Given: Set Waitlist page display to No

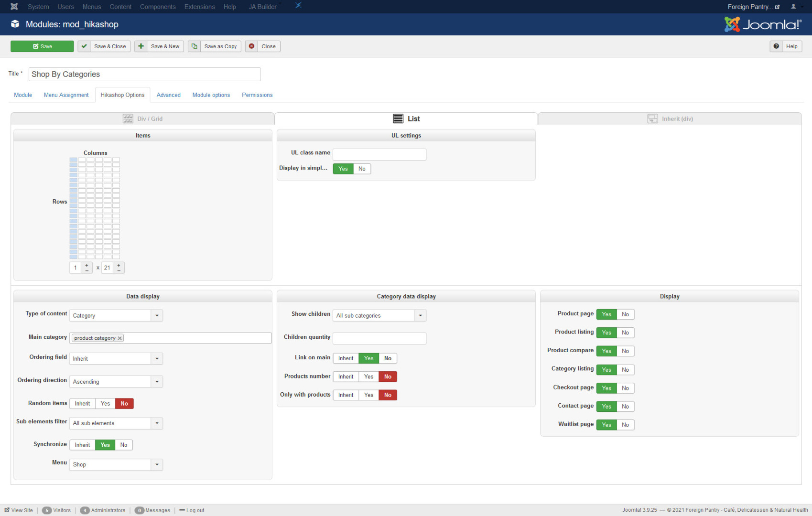Looking at the screenshot, I should 625,425.
